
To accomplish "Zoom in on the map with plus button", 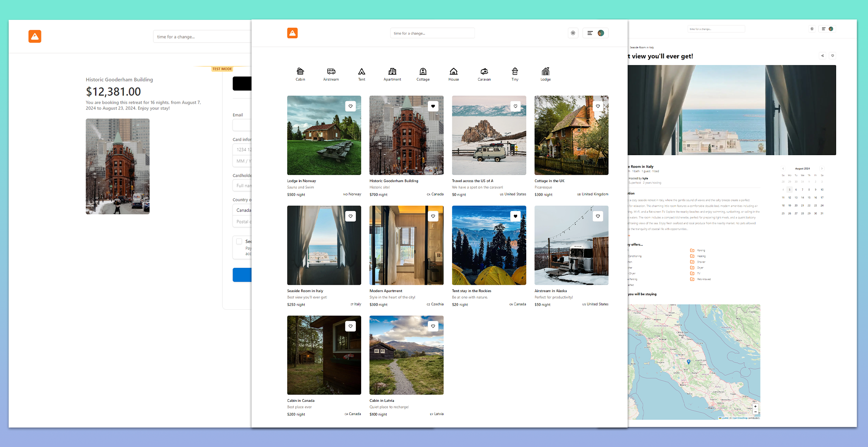I will (755, 406).
